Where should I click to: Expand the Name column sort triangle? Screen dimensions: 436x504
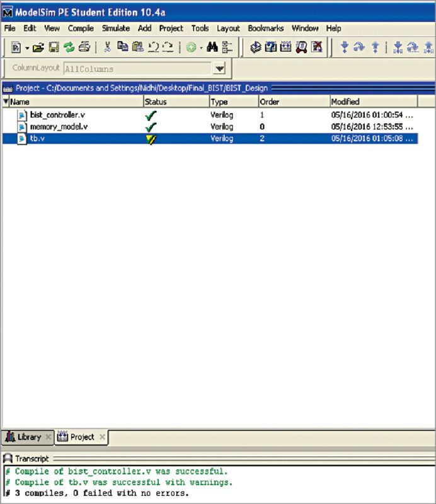(6, 101)
